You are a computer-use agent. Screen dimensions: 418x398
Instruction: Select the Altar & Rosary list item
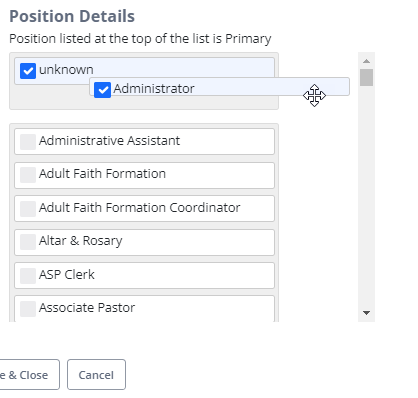[144, 242]
